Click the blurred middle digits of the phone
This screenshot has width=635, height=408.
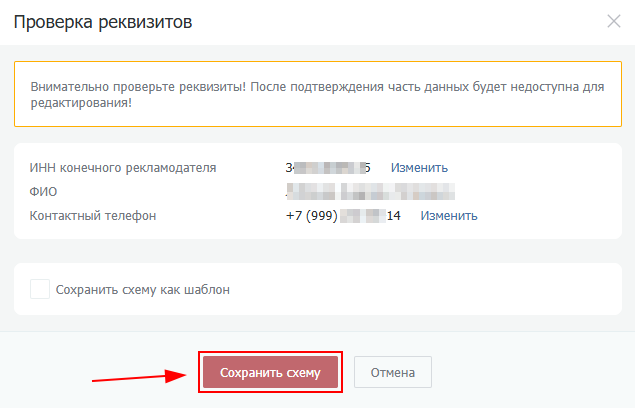pos(362,215)
